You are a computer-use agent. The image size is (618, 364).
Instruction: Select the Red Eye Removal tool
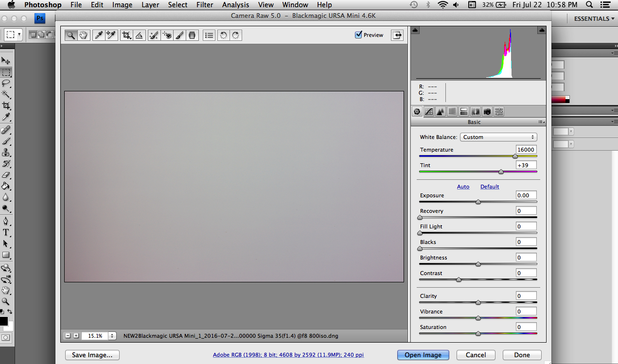pos(167,35)
